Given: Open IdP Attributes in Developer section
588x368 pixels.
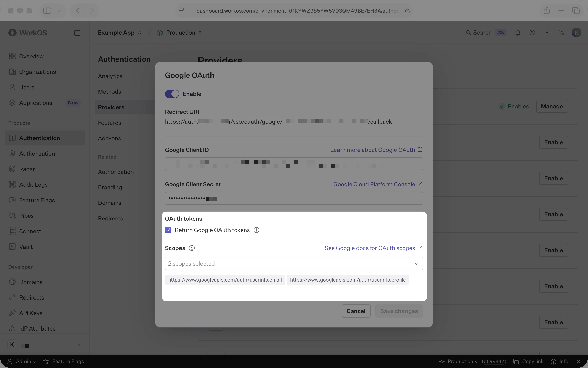Looking at the screenshot, I should [45, 329].
